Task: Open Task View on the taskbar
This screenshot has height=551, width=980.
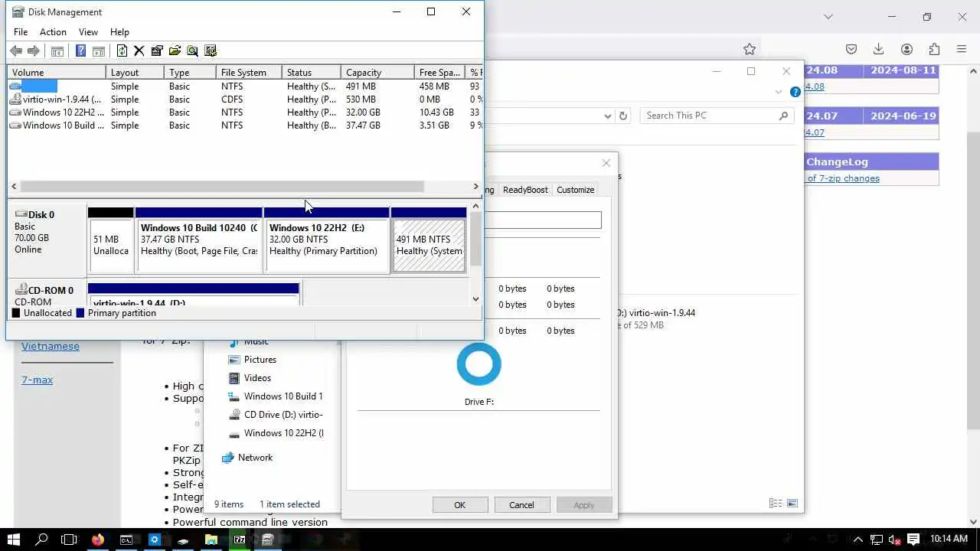Action: pyautogui.click(x=69, y=540)
